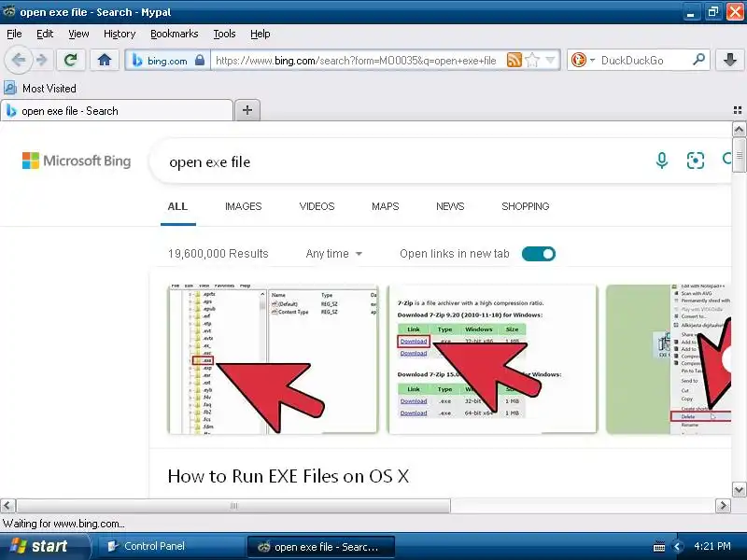Click the URL address field

[x=358, y=61]
